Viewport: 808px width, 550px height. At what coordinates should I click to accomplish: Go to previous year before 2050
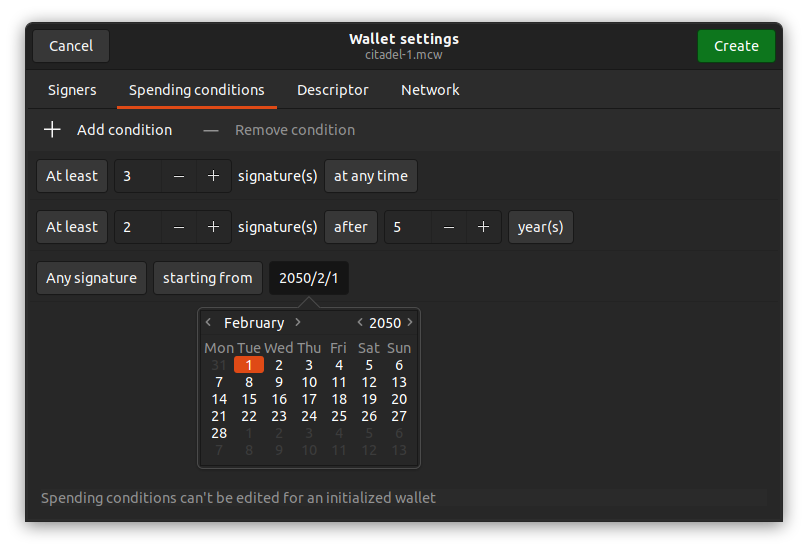click(360, 322)
